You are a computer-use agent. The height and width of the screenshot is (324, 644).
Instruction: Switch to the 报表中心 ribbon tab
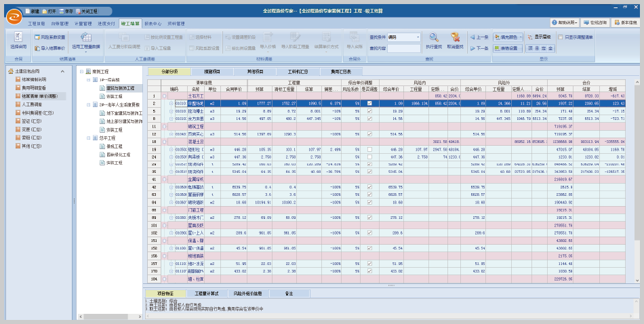[153, 23]
